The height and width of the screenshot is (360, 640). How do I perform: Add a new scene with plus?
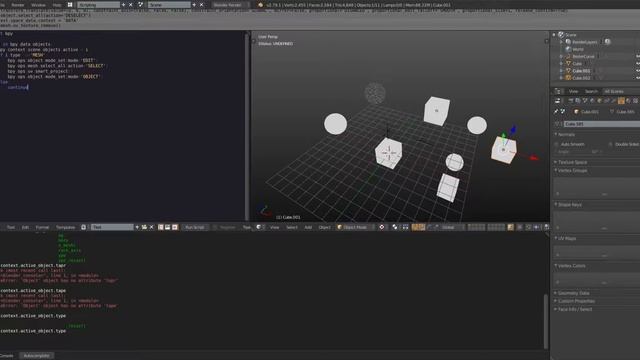click(x=194, y=5)
